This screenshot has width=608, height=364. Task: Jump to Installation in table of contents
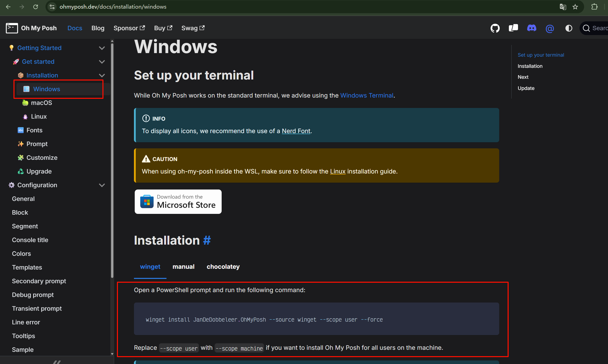coord(530,66)
